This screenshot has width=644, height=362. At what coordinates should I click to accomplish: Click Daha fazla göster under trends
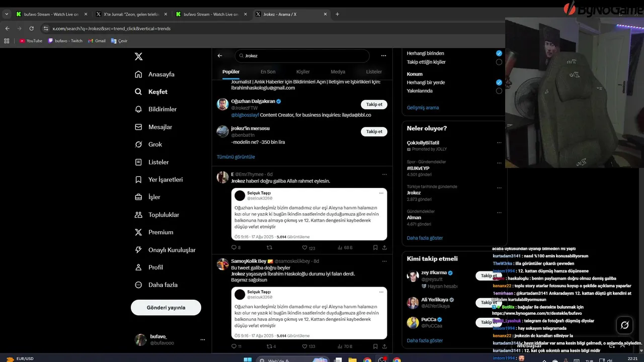click(425, 238)
